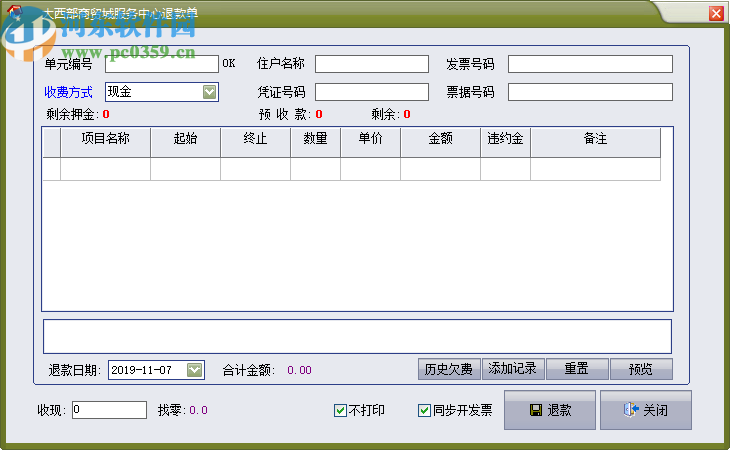Image resolution: width=730 pixels, height=450 pixels.
Task: Click the 数量 column header
Action: tap(315, 142)
